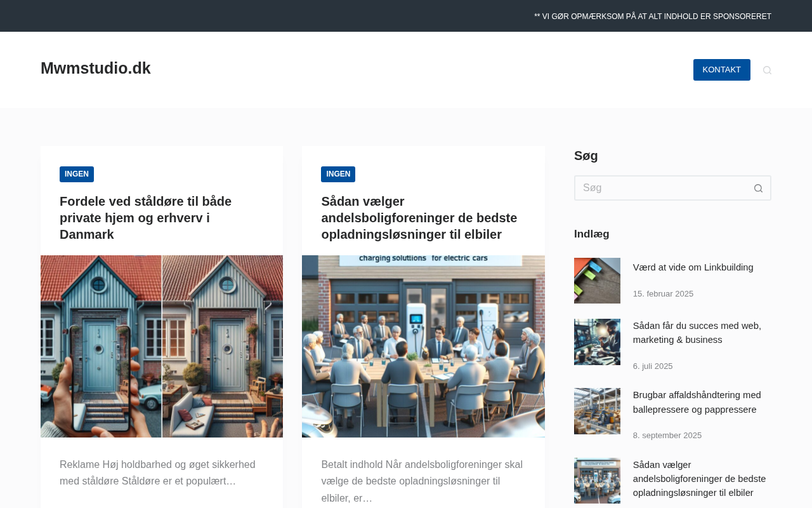Click the Indlæg sidebar heading
812x508 pixels.
point(592,234)
